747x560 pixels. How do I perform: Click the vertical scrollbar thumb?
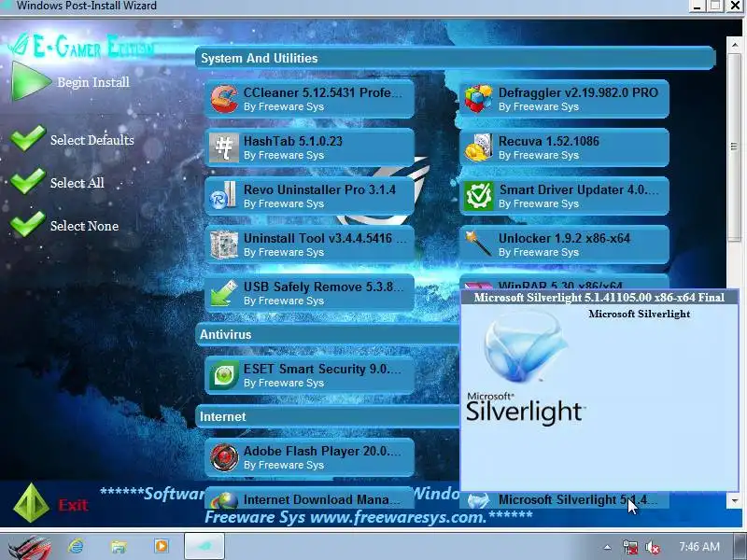[734, 147]
